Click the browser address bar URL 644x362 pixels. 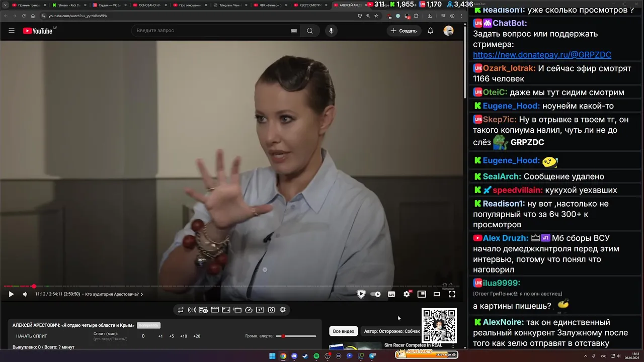[x=77, y=16]
